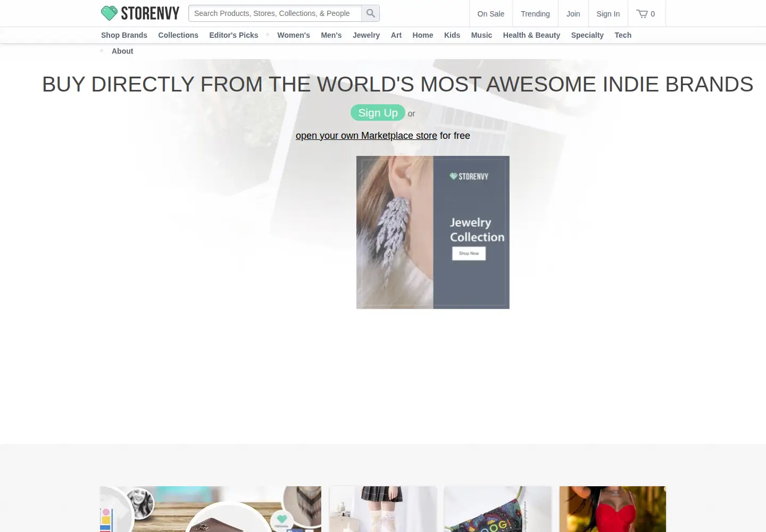The image size is (766, 532).
Task: Browse the Women's category
Action: (x=294, y=35)
